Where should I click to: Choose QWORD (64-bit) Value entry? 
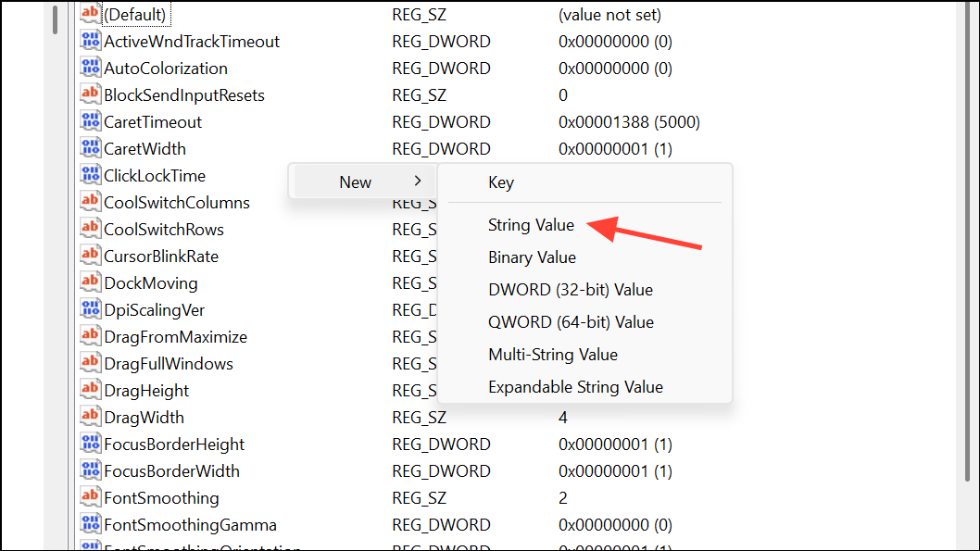point(571,322)
